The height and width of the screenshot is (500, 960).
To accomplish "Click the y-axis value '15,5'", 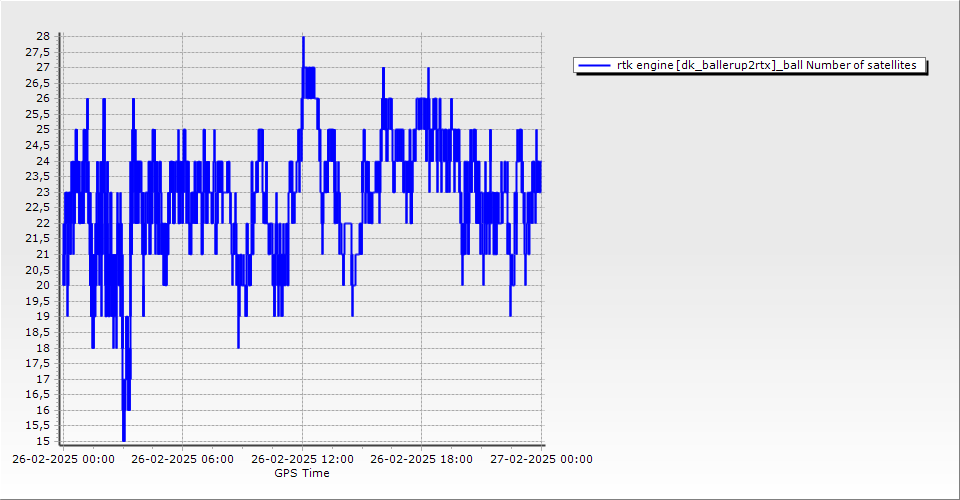I will 37,426.
